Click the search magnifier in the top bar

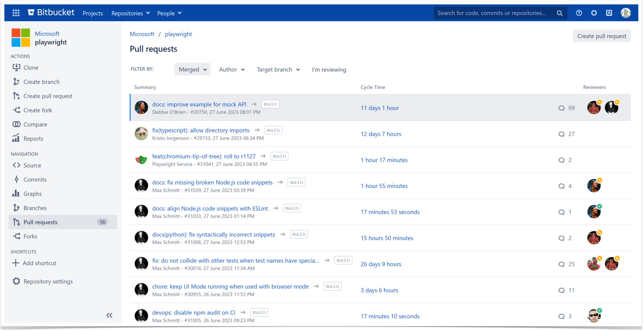click(x=560, y=13)
